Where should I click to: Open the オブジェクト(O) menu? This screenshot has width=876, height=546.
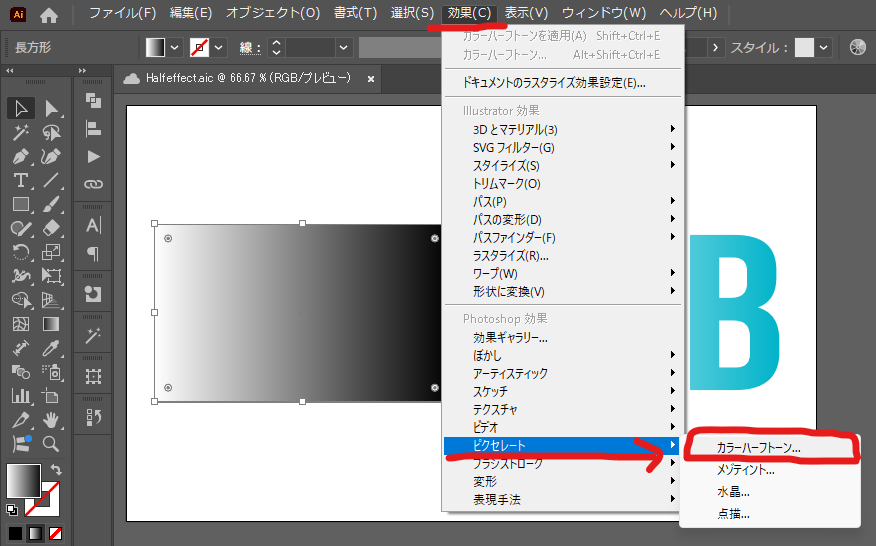point(273,13)
